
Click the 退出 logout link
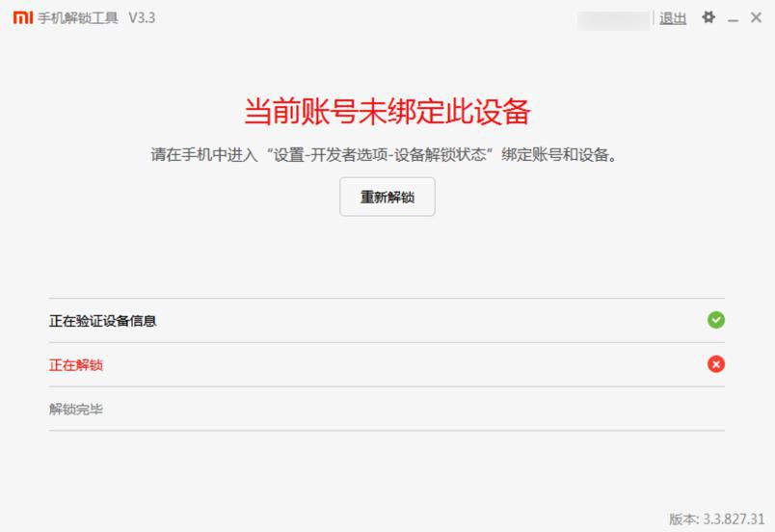coord(673,18)
